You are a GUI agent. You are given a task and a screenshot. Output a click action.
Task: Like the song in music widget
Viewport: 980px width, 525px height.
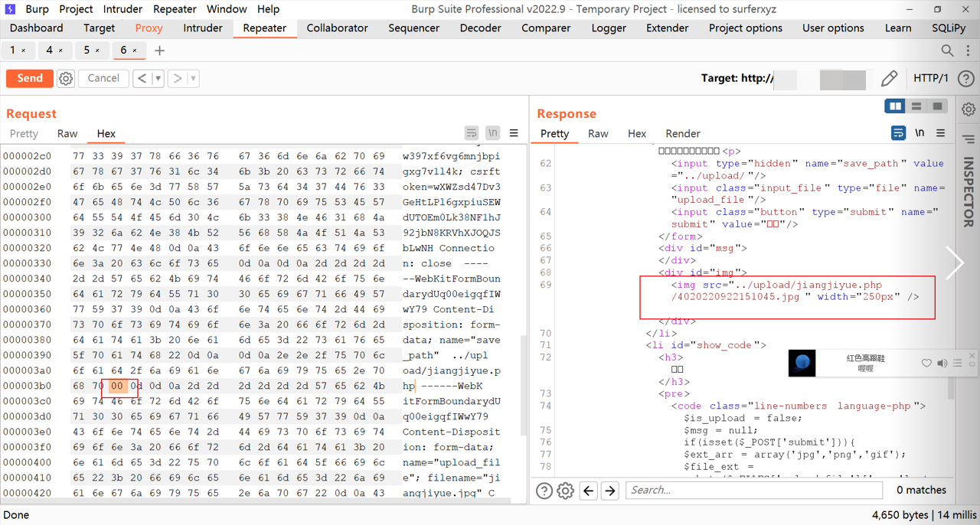926,363
